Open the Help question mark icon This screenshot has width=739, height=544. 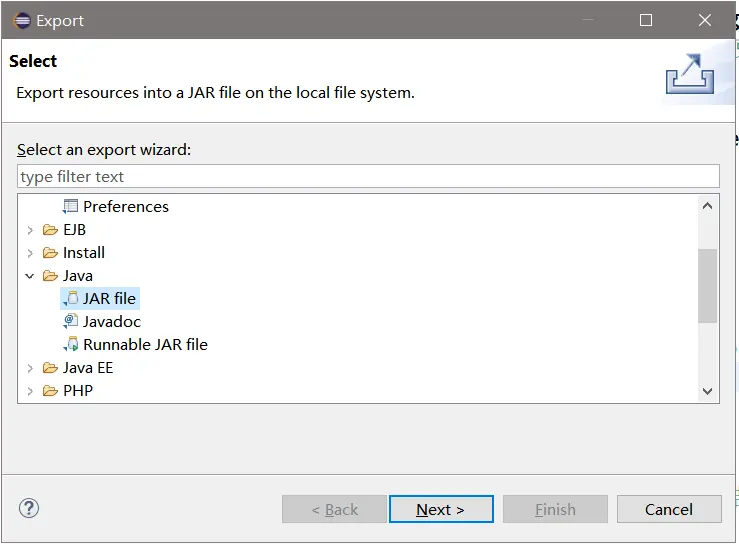[x=29, y=509]
